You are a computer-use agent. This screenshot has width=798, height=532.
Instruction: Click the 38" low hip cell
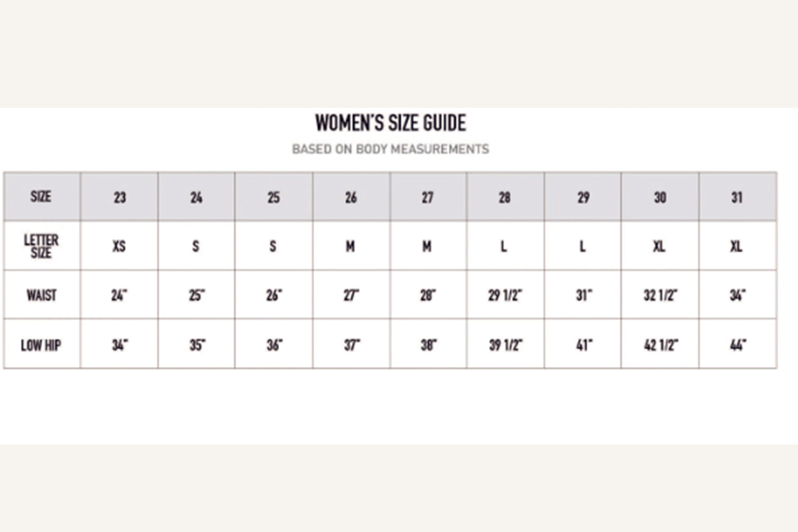point(428,345)
